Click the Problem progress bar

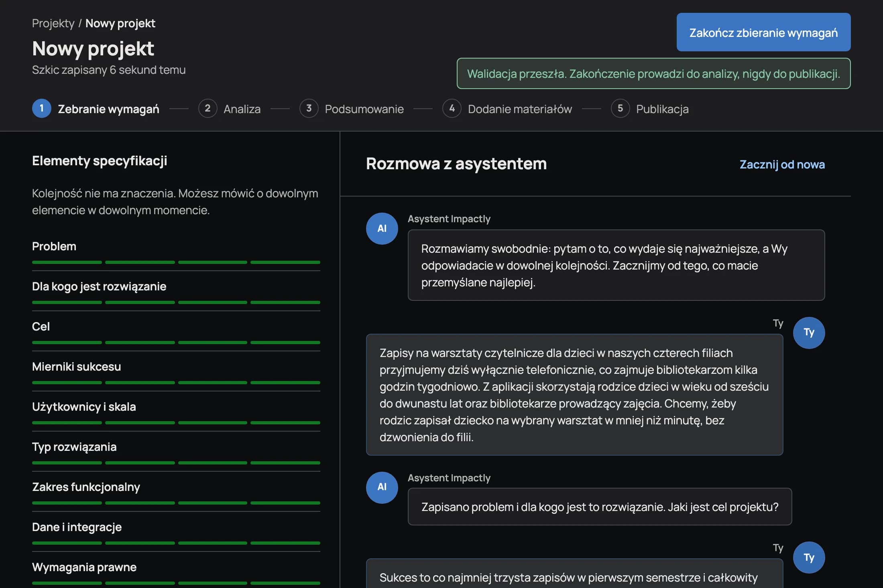coord(176,262)
